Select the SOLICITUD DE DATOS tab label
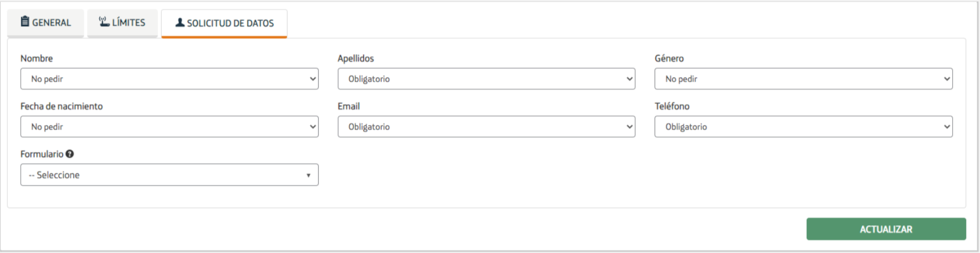Image resolution: width=980 pixels, height=253 pixels. (230, 23)
